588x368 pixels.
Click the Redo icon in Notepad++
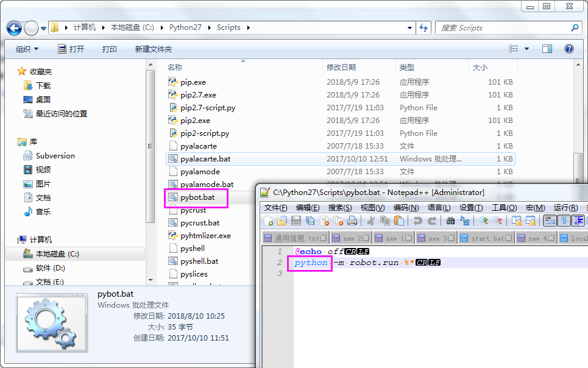pos(432,222)
